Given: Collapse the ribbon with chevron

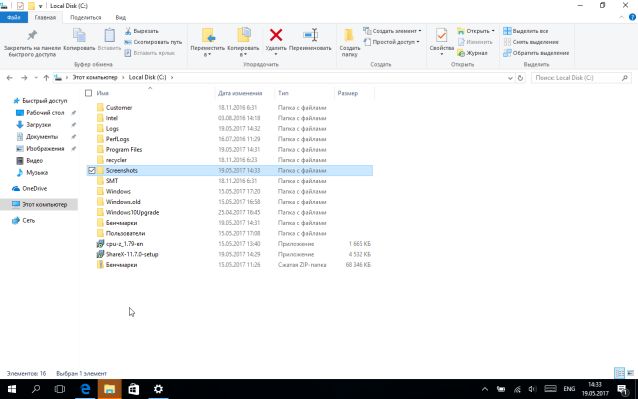Looking at the screenshot, I should click(621, 17).
